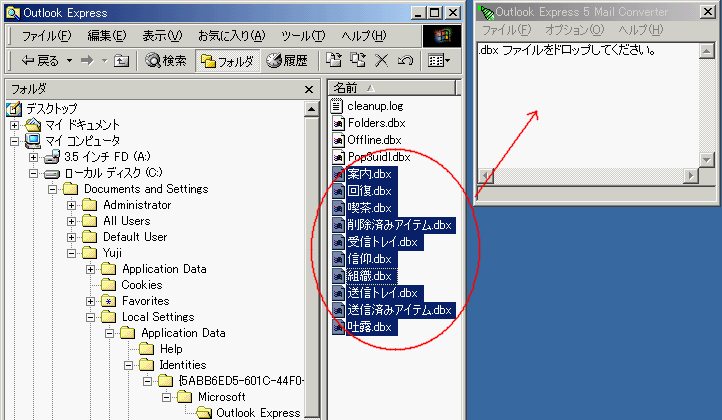Open オプション(O) menu in Mail Converter
The image size is (722, 420).
click(574, 30)
